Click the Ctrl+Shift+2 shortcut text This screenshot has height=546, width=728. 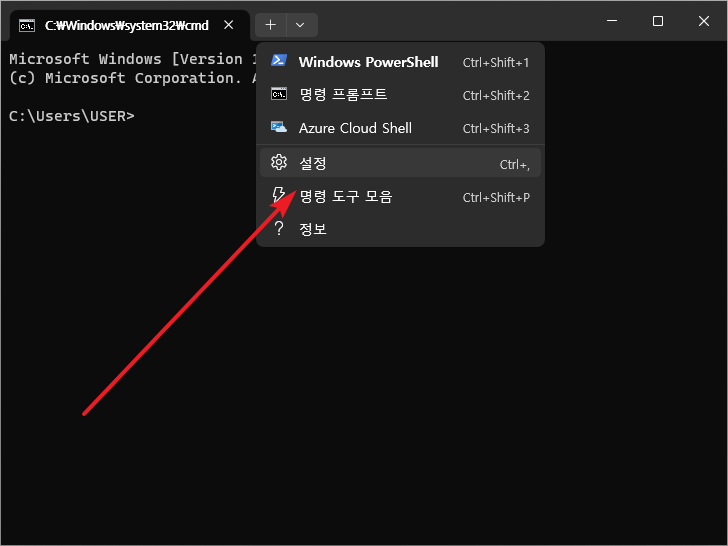(496, 96)
